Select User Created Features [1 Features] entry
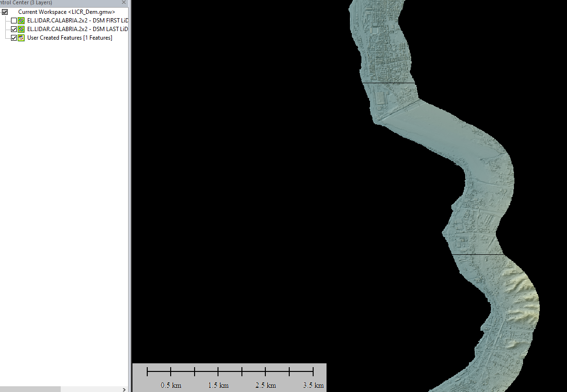This screenshot has height=392, width=567. click(69, 38)
